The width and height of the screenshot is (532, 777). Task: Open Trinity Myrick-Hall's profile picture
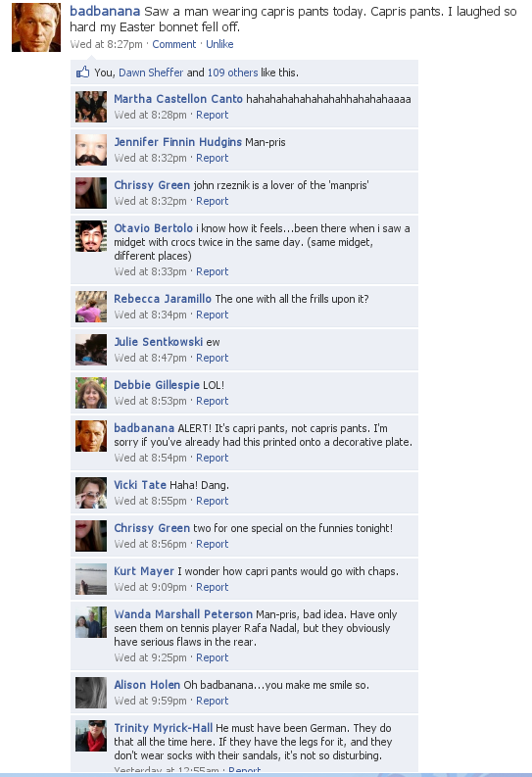pos(91,736)
